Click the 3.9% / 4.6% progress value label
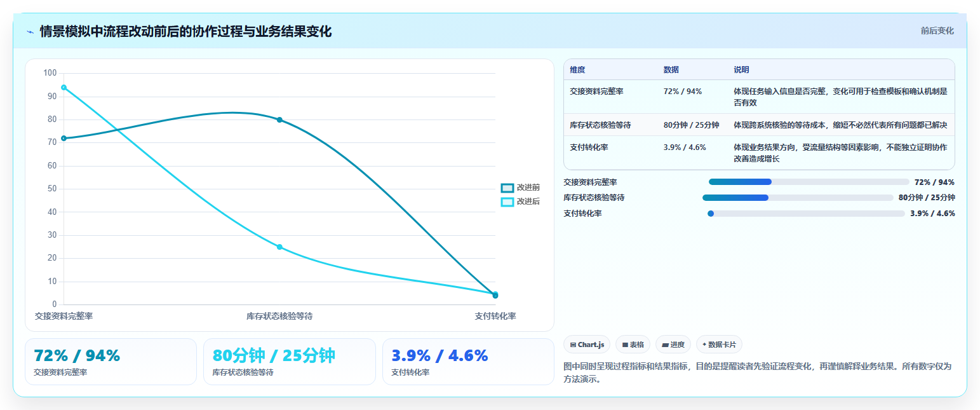Screen dimensions: 980x410 [x=932, y=214]
